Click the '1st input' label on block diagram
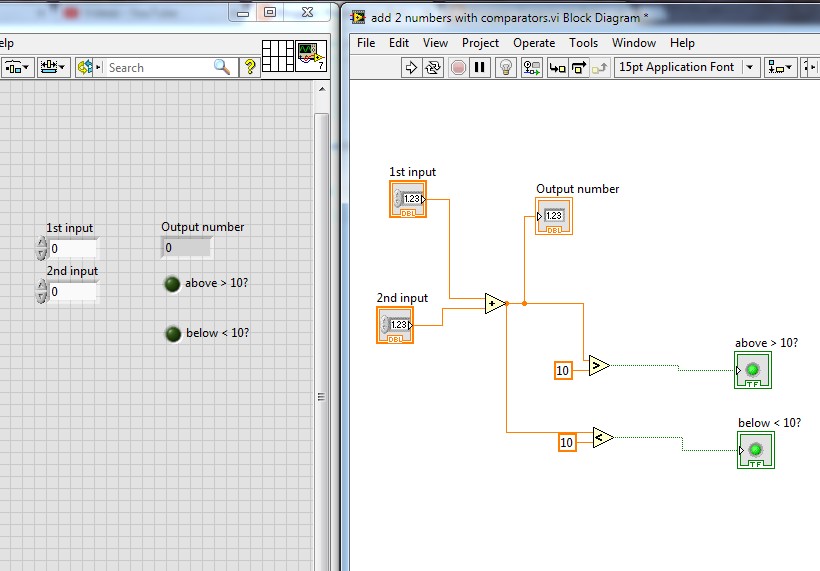The height and width of the screenshot is (571, 820). click(412, 172)
